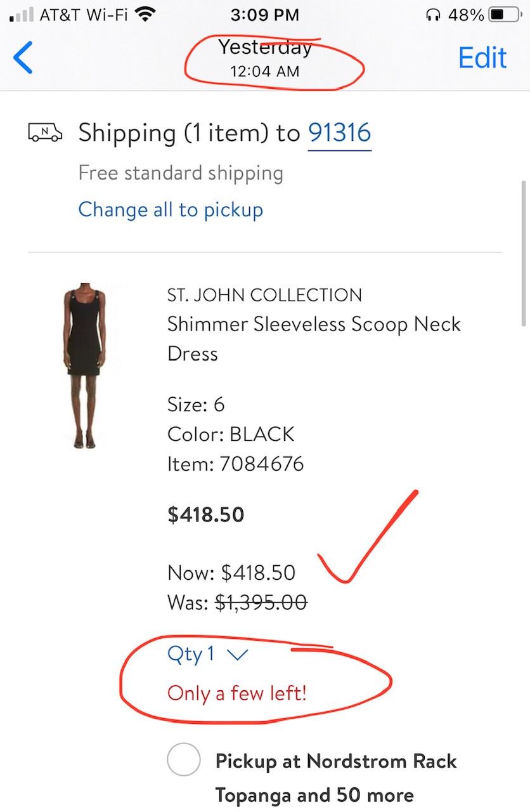Open the Qty 1 quantity dropdown
Screen dimensions: 530x812
(x=191, y=654)
